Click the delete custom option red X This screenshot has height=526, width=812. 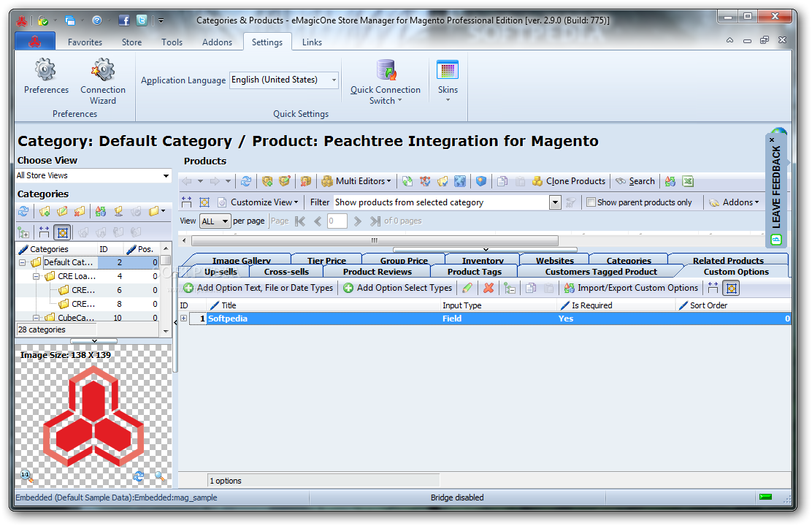[489, 288]
